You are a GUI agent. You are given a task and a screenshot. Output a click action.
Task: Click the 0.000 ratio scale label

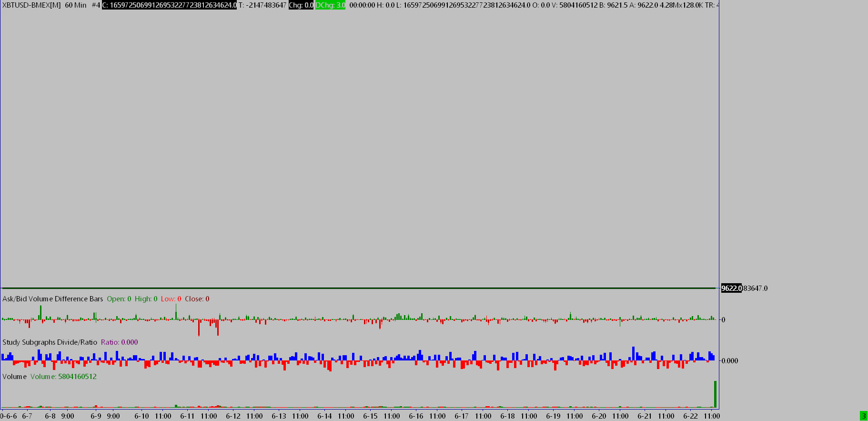pyautogui.click(x=730, y=361)
